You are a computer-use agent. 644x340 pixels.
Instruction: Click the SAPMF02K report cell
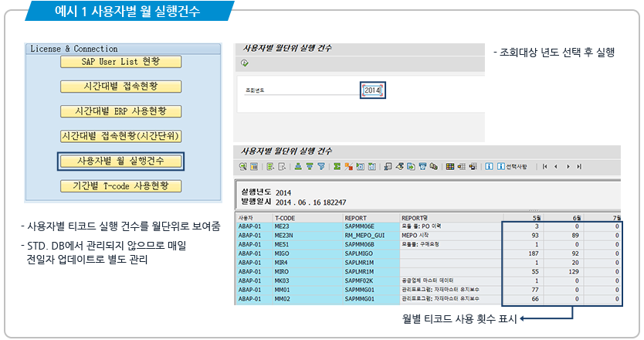[371, 280]
